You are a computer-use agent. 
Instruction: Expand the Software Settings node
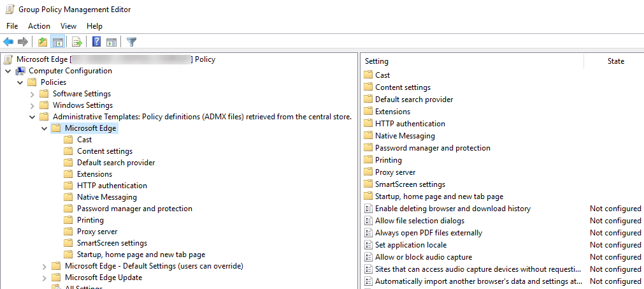[x=32, y=94]
